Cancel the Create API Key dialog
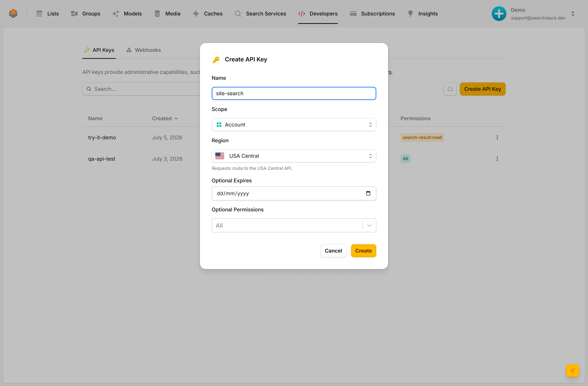This screenshot has width=588, height=386. coord(333,251)
